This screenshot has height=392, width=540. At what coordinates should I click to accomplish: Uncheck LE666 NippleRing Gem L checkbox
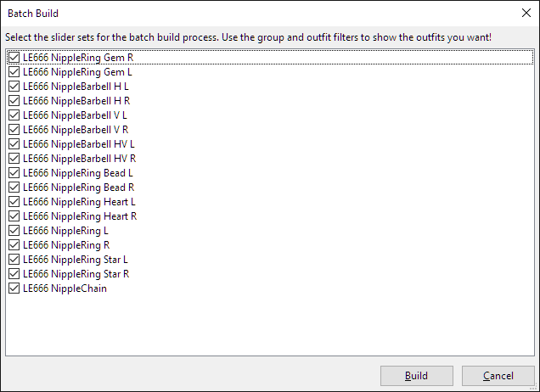pyautogui.click(x=14, y=72)
